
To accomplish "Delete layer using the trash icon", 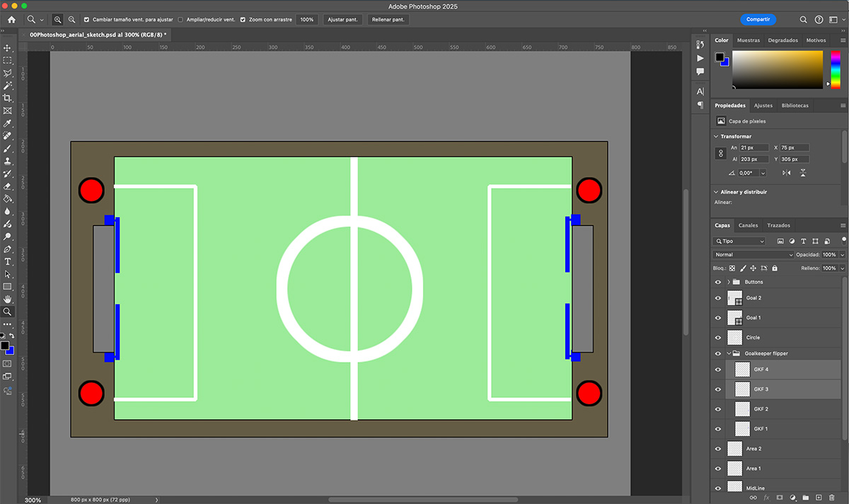I will pyautogui.click(x=831, y=498).
